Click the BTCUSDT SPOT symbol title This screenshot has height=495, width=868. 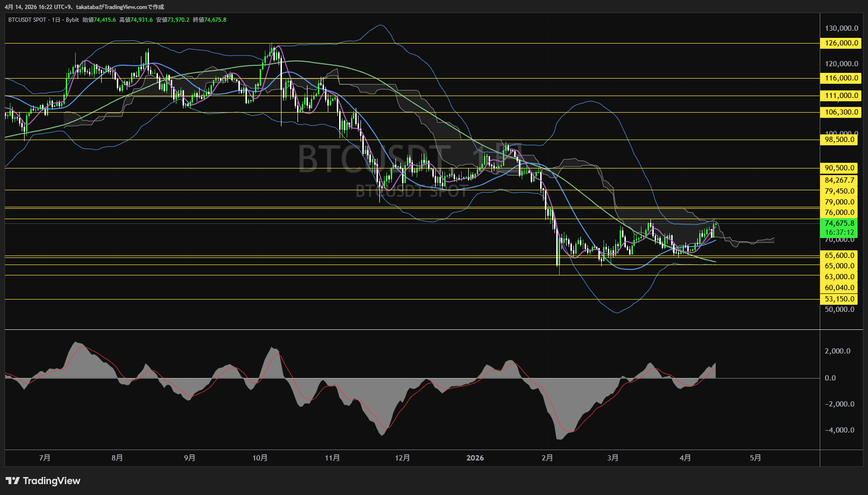pyautogui.click(x=27, y=20)
